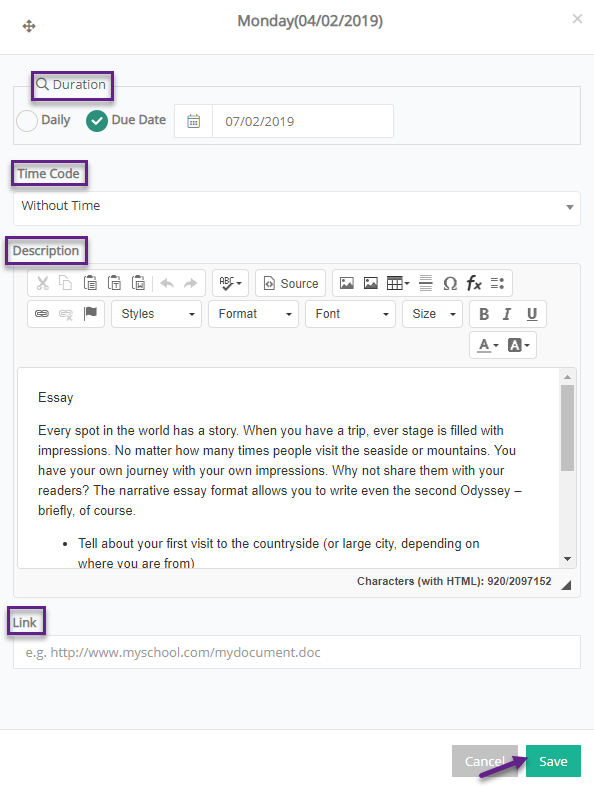Insert a hyperlink in editor

42,314
